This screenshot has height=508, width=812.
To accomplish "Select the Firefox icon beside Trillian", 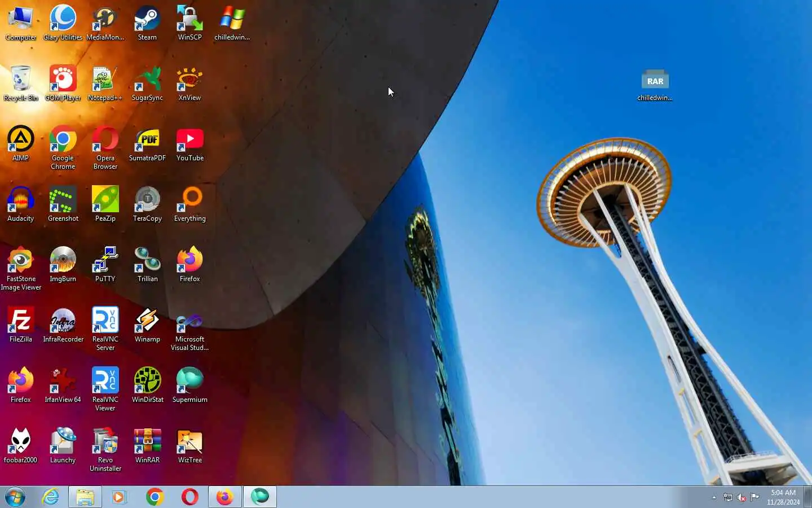I will click(x=189, y=264).
